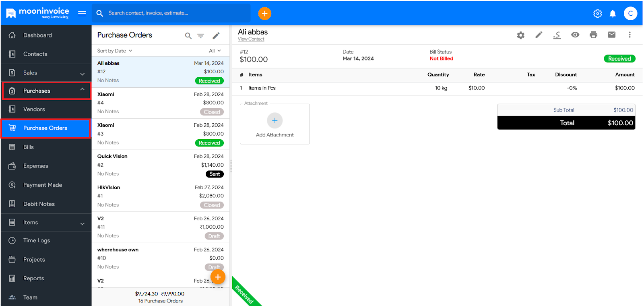This screenshot has width=644, height=306.
Task: Select the V2 #11 purchase order
Action: coord(161,227)
